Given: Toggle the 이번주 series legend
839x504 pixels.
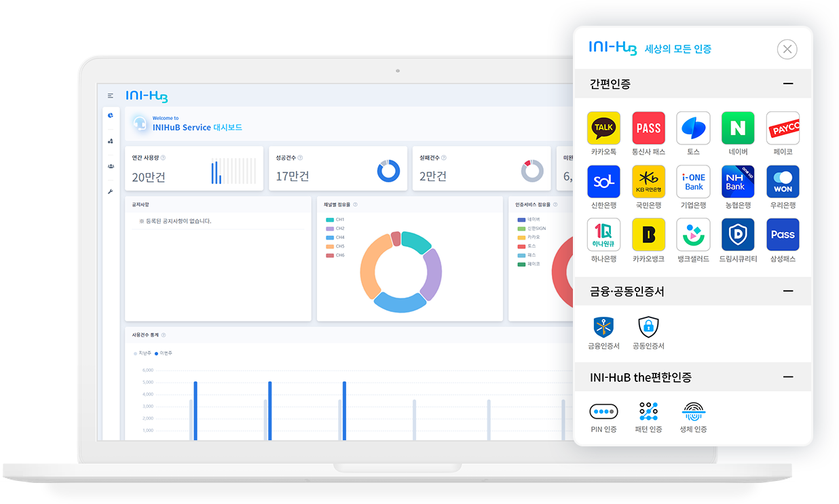Looking at the screenshot, I should pos(164,353).
